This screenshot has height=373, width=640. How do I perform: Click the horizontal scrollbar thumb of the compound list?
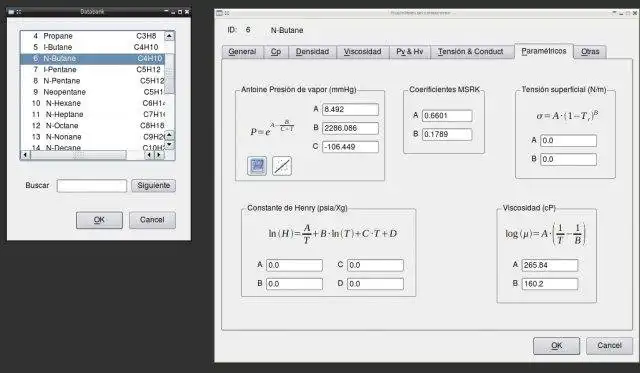pyautogui.click(x=79, y=155)
